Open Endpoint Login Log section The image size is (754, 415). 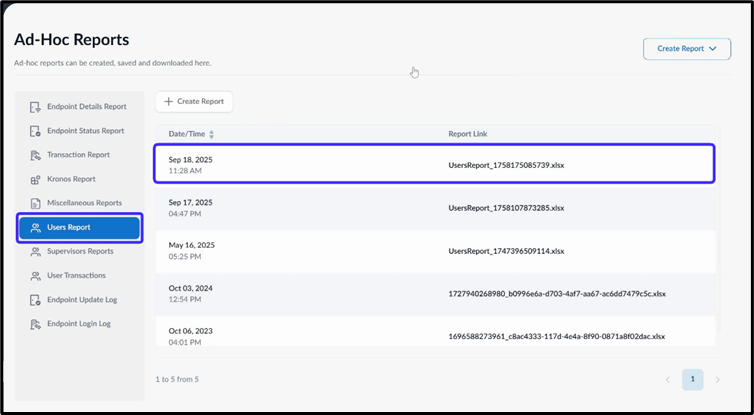click(80, 324)
